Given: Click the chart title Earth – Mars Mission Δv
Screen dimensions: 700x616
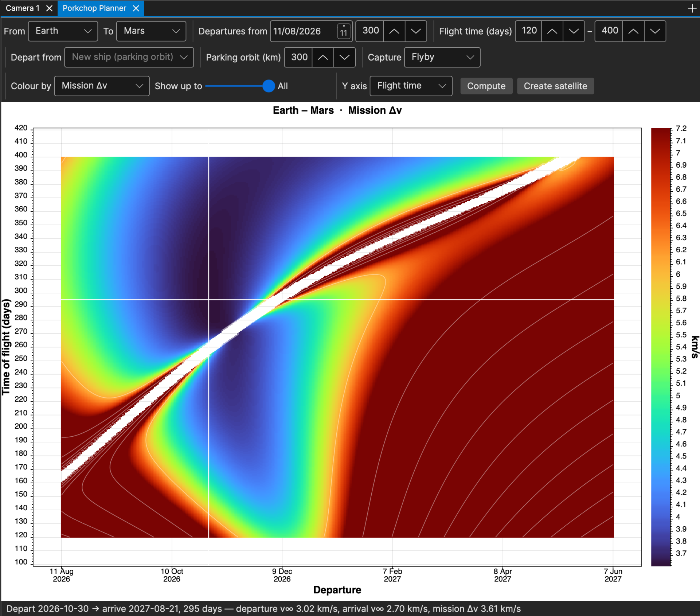Looking at the screenshot, I should [x=337, y=110].
